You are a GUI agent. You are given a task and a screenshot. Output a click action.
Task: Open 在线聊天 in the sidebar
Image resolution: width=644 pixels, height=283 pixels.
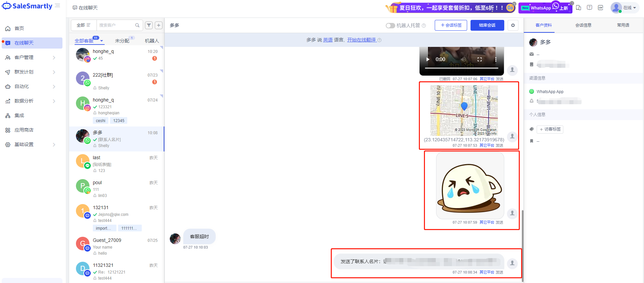(32, 43)
